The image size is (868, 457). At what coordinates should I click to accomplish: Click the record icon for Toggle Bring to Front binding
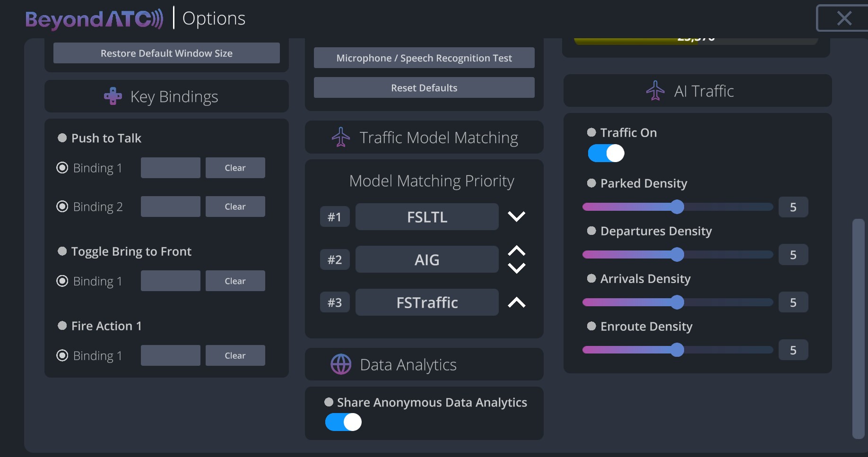(62, 281)
